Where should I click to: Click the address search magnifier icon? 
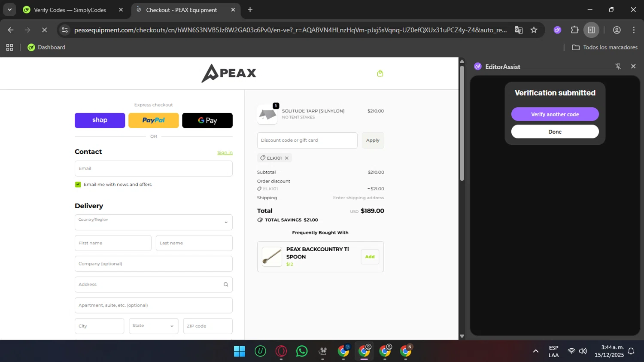pos(226,284)
